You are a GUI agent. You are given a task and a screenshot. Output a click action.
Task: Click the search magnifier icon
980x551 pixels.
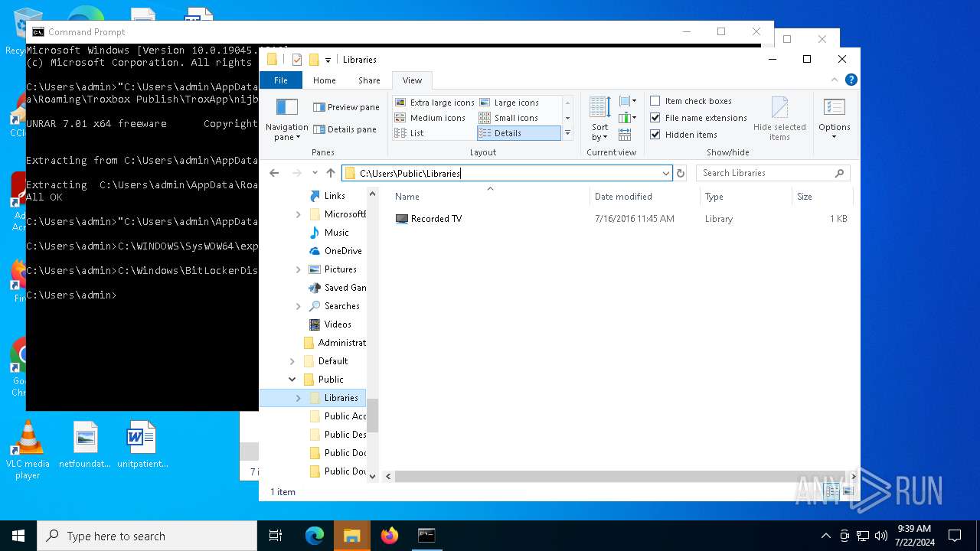click(839, 174)
